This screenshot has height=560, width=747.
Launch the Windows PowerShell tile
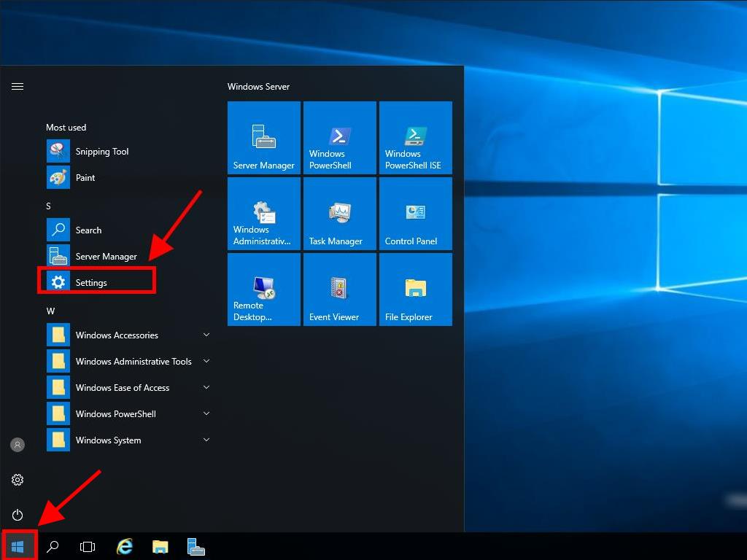pos(340,138)
